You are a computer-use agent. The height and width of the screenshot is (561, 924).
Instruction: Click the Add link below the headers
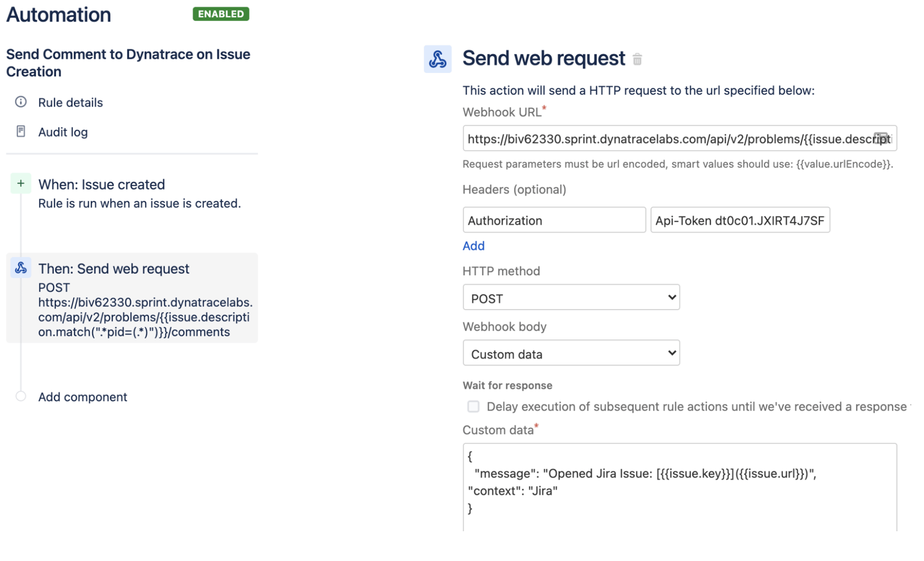(x=473, y=246)
